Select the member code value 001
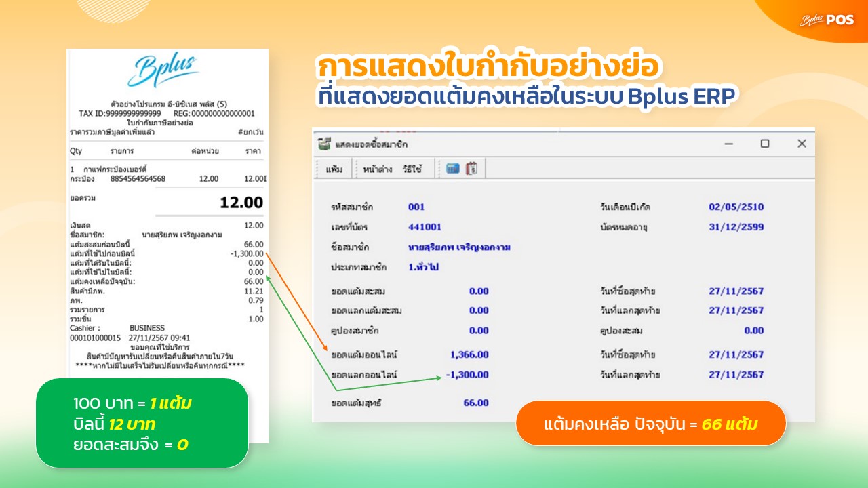 tap(416, 207)
